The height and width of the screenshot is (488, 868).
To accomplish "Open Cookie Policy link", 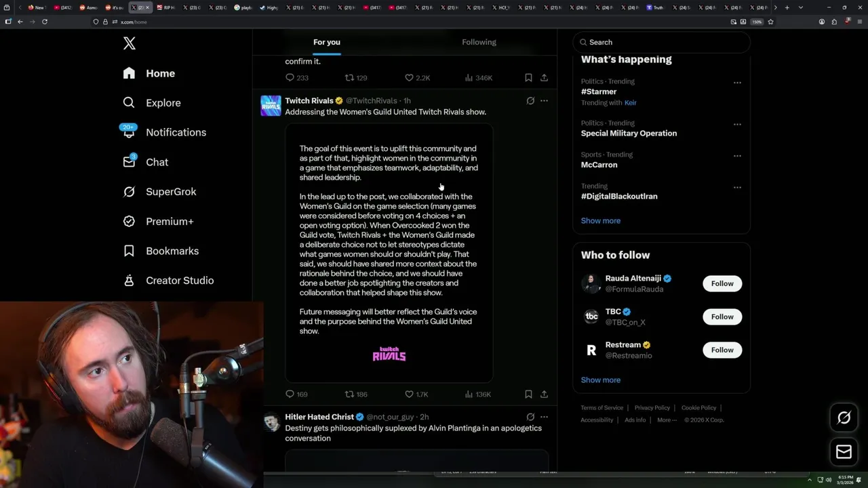I will click(x=698, y=408).
